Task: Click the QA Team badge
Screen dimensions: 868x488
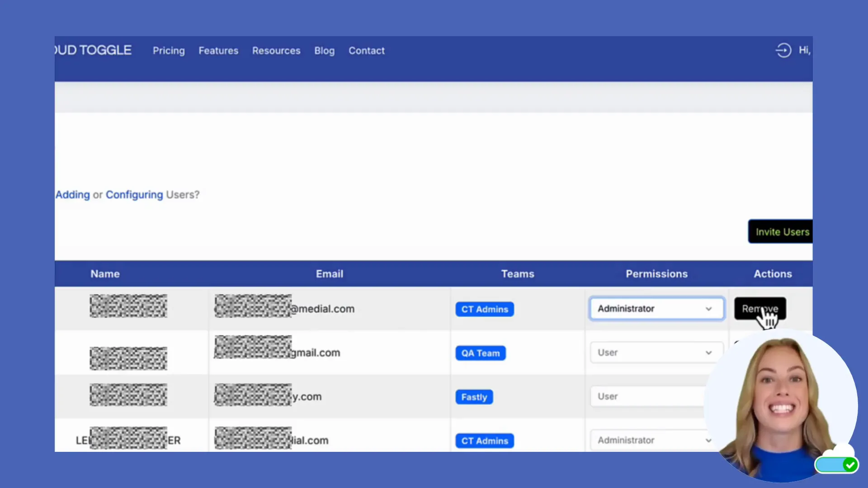Action: 480,353
